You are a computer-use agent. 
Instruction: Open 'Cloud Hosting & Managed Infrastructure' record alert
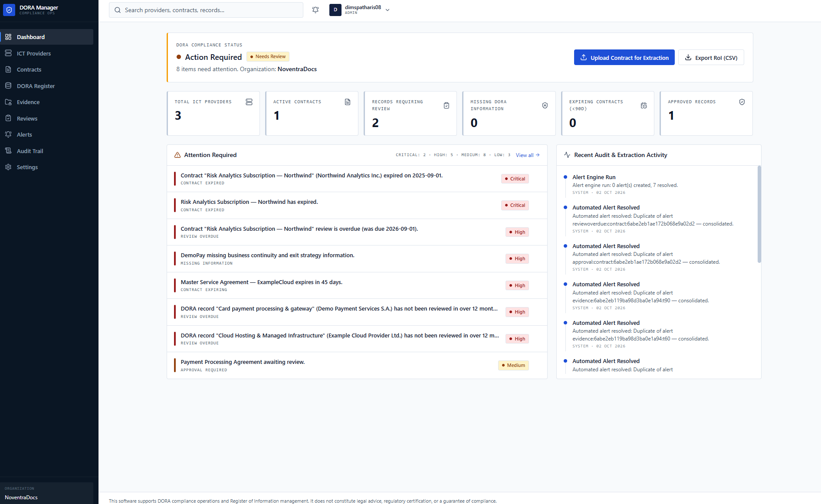tap(357, 339)
